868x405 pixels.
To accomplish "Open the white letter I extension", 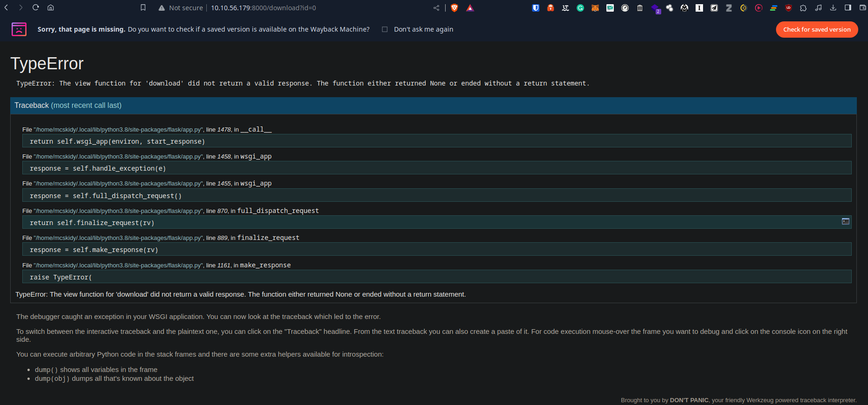I will 699,8.
